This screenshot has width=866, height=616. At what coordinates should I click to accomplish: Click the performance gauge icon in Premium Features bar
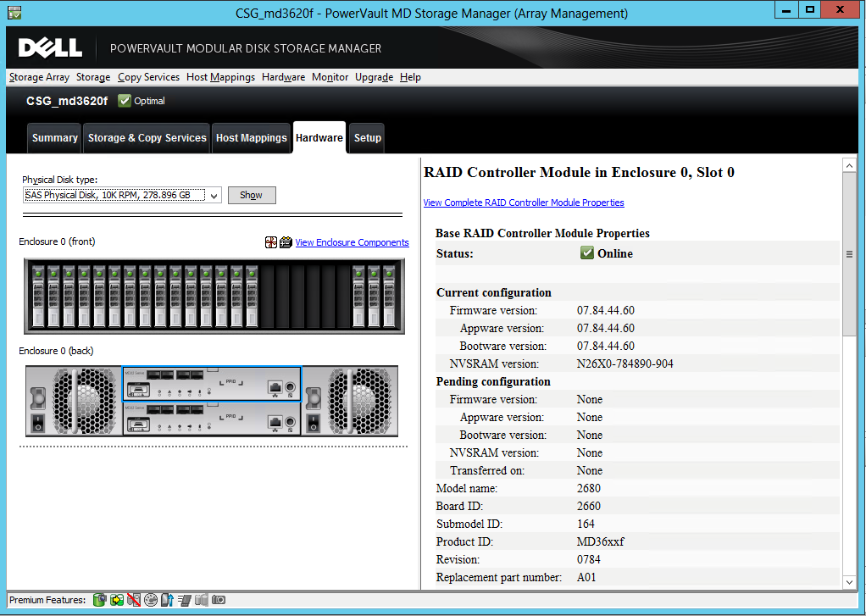[150, 600]
